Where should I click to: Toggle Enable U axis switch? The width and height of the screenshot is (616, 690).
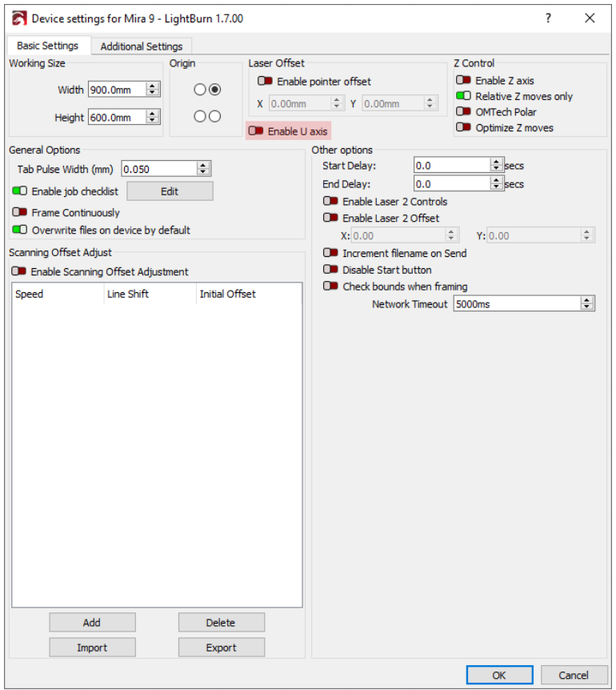[x=256, y=130]
